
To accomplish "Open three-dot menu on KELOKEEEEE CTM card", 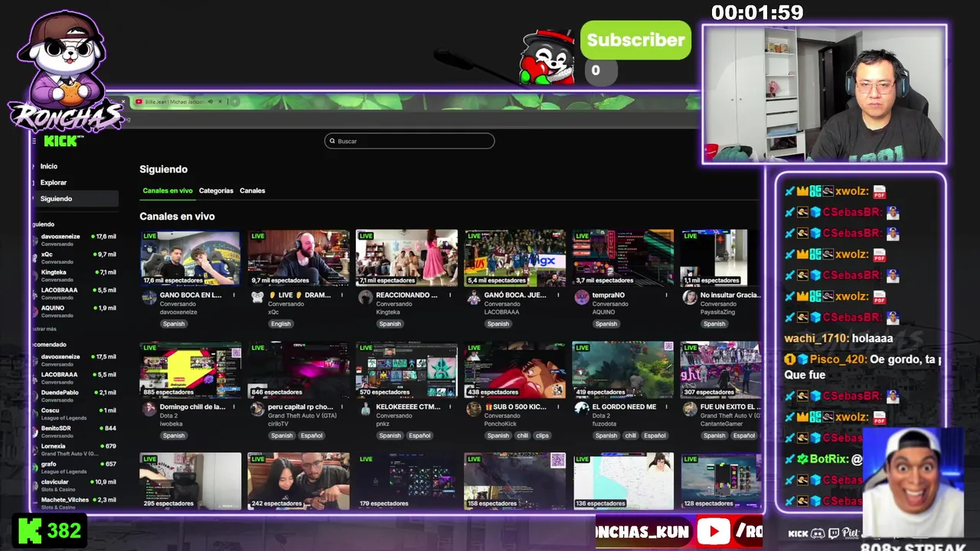I will [450, 406].
